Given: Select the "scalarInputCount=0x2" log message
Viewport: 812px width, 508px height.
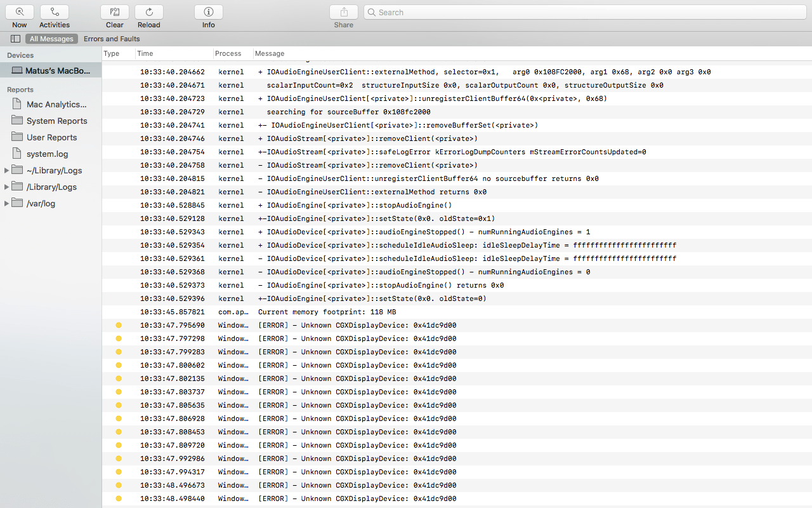Looking at the screenshot, I should (x=465, y=85).
